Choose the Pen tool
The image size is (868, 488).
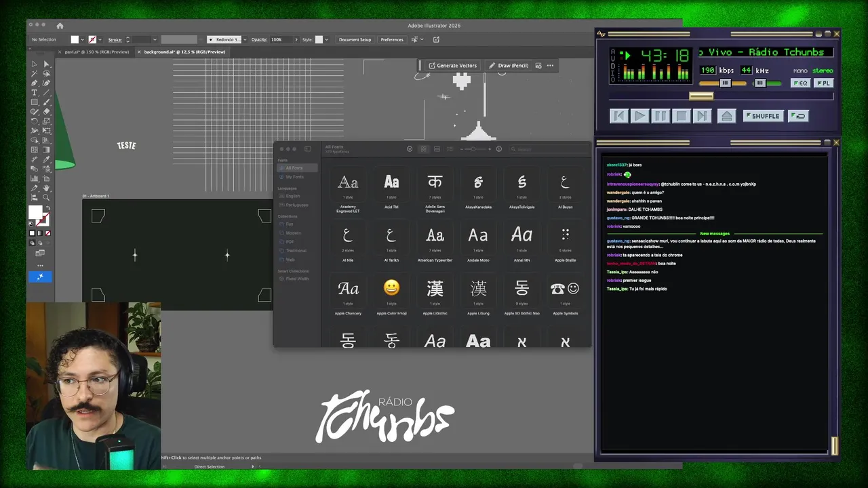click(34, 83)
